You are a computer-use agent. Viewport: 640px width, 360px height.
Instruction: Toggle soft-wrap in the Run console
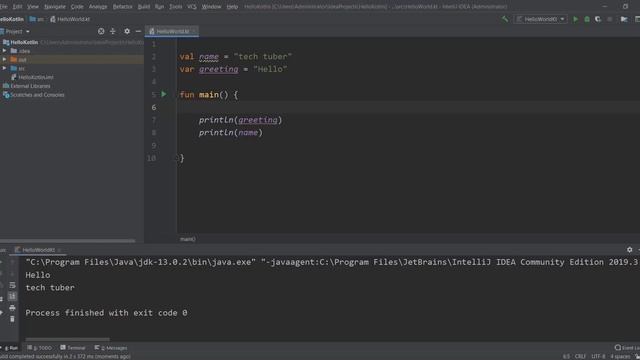point(12,285)
